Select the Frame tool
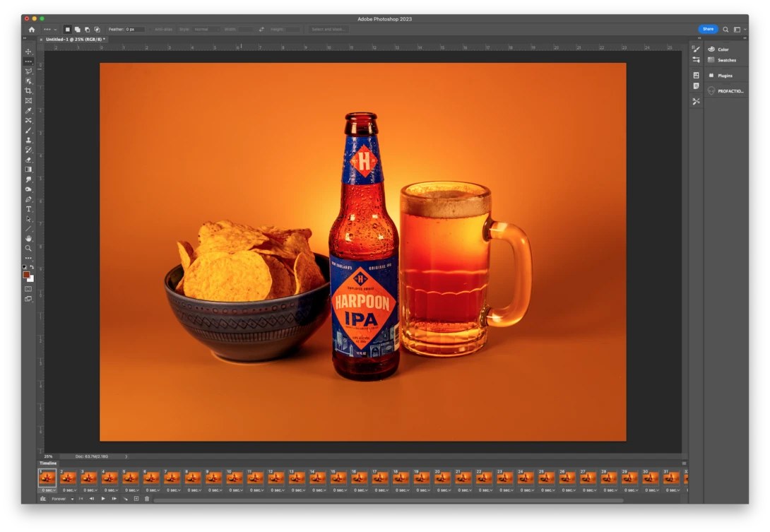Screen dimensions: 770x532 (28, 101)
